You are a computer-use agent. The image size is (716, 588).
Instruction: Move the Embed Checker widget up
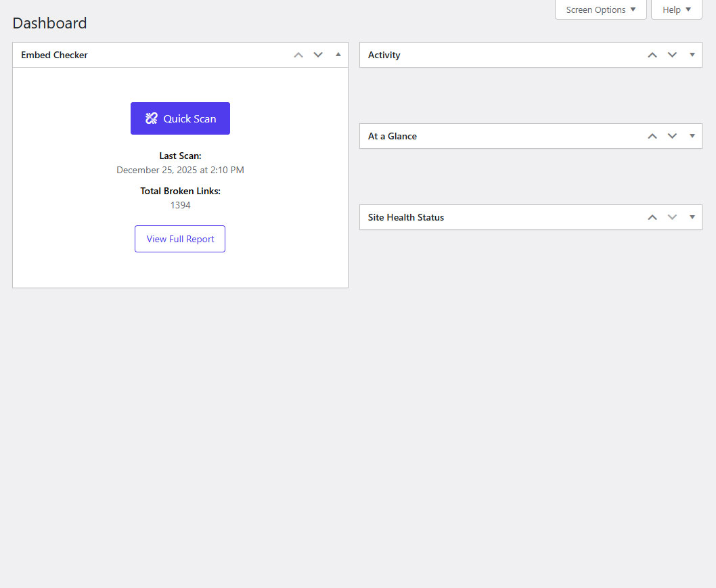point(298,55)
